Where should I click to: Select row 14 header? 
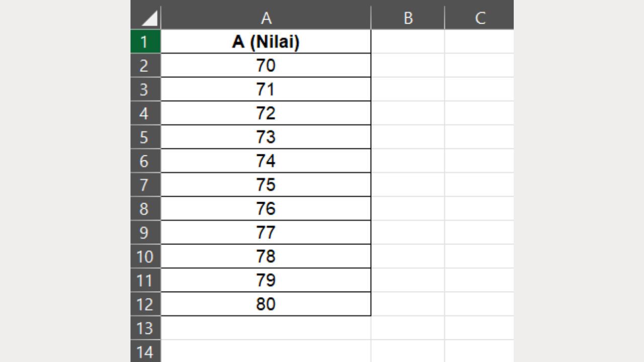pos(145,351)
